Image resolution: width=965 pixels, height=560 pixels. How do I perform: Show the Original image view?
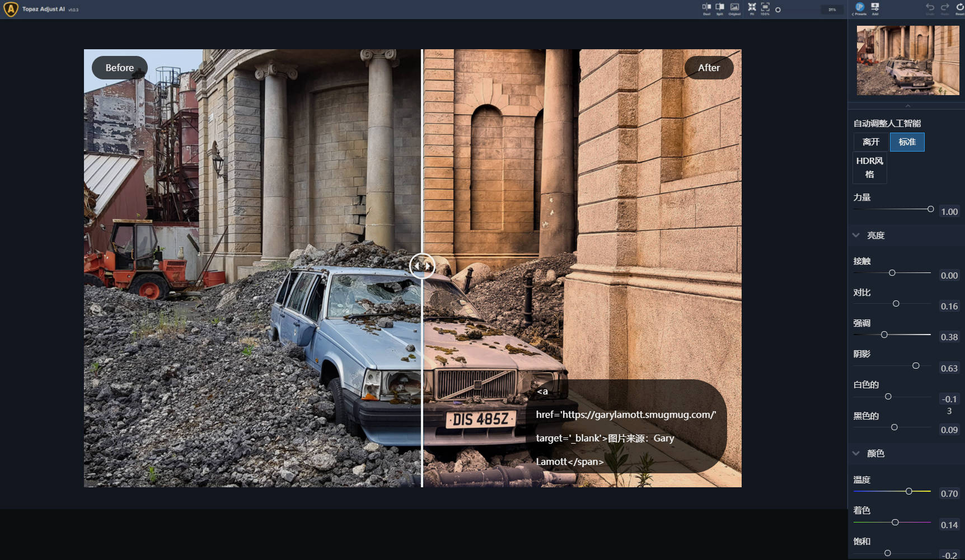pos(734,9)
